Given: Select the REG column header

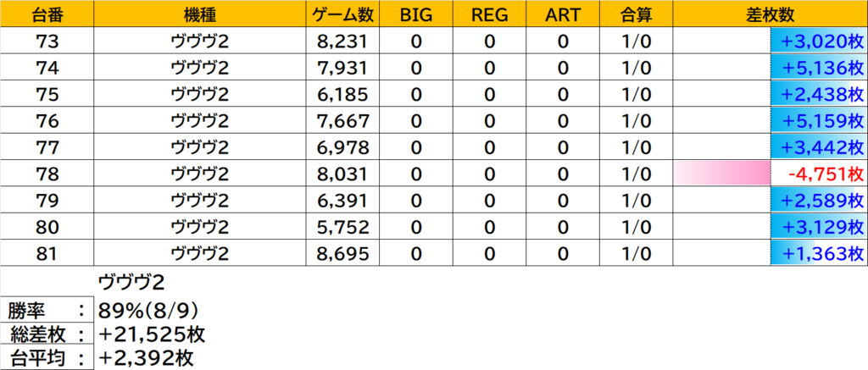Looking at the screenshot, I should 489,14.
